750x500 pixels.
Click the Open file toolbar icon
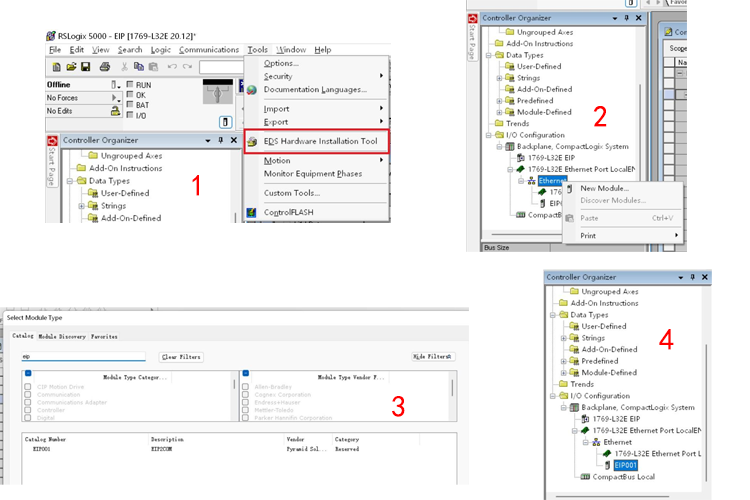[72, 67]
